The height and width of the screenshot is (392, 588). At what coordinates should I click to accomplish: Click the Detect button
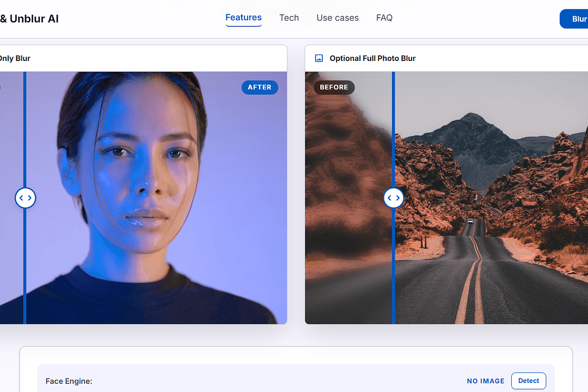[x=528, y=381]
